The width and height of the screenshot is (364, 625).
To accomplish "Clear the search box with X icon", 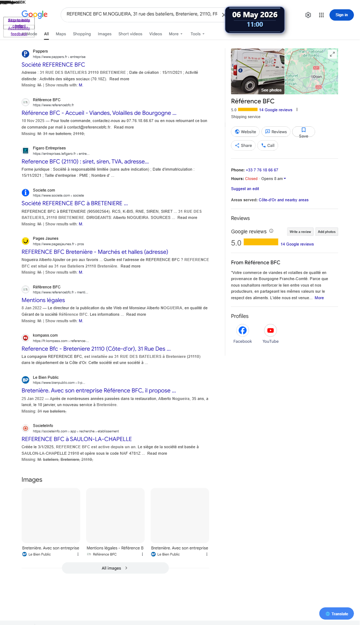I will click(223, 15).
